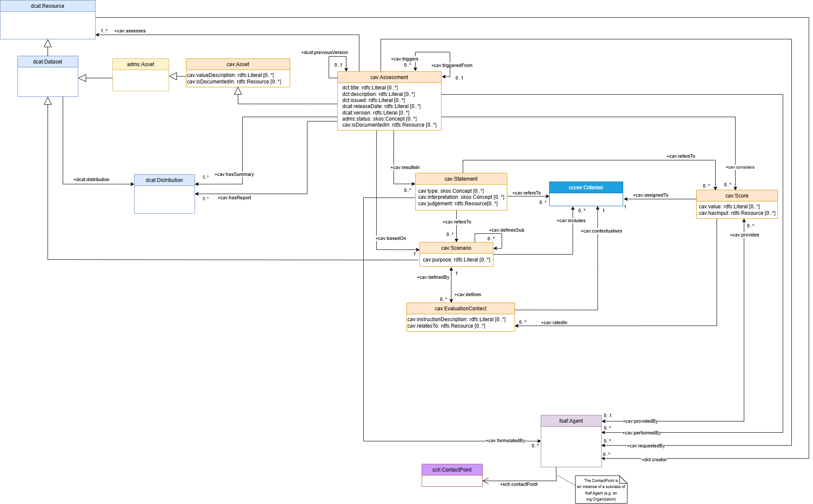813x504 pixels.
Task: Select the +dcat:previousVersion relation label
Action: click(324, 53)
